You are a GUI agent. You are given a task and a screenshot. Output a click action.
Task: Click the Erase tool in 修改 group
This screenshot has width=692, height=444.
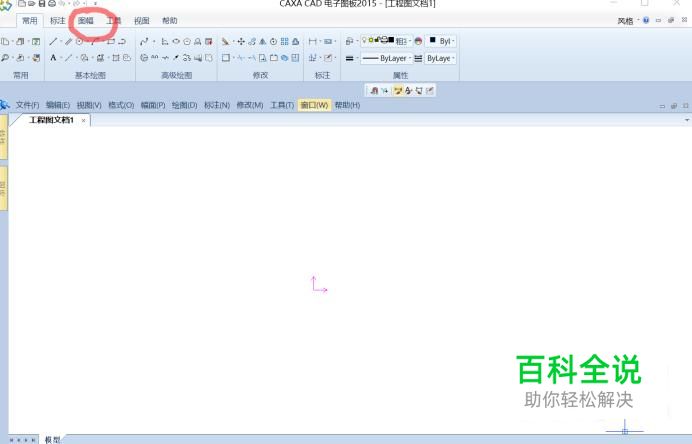pos(226,41)
